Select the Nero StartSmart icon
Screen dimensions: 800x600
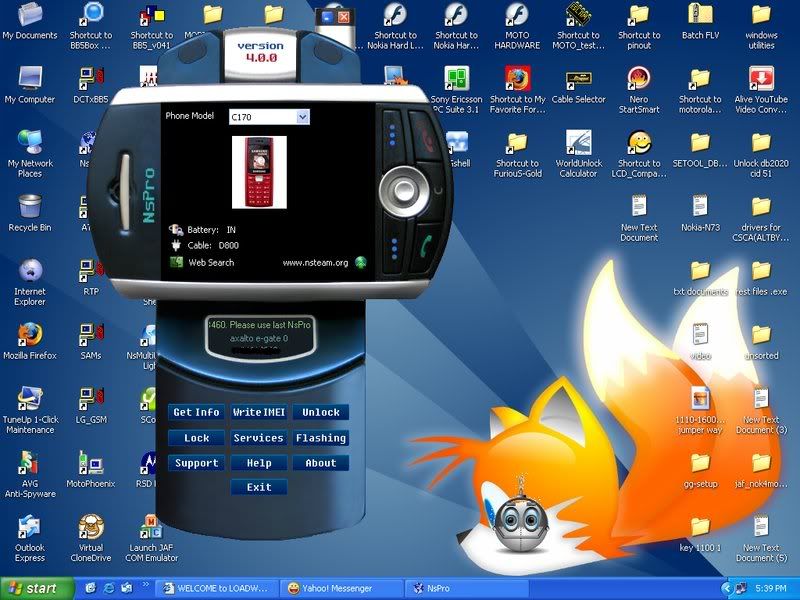coord(639,90)
